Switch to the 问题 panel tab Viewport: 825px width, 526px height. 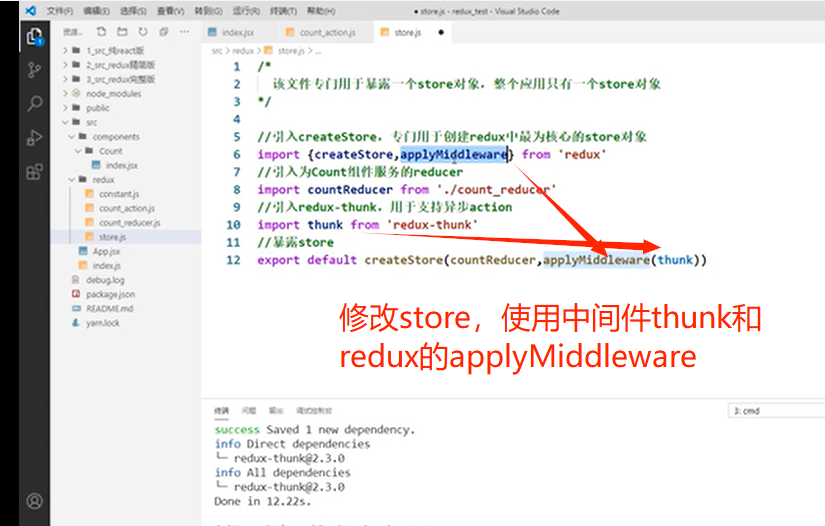tap(249, 410)
